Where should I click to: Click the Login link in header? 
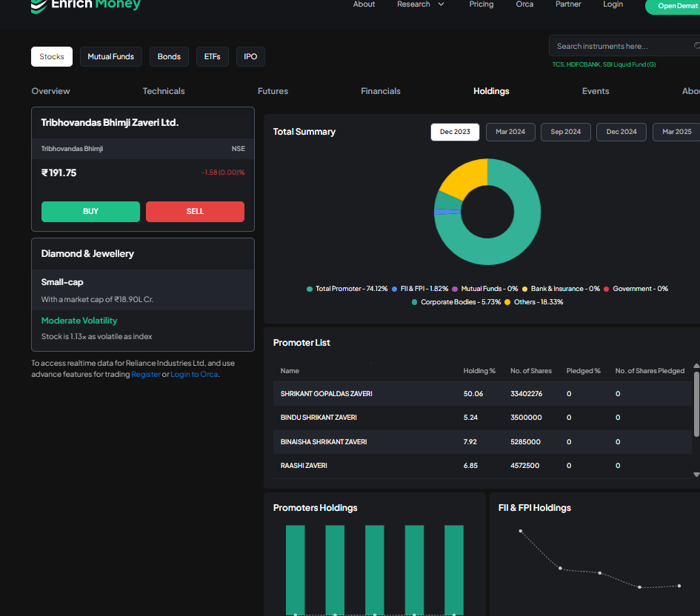click(x=613, y=4)
